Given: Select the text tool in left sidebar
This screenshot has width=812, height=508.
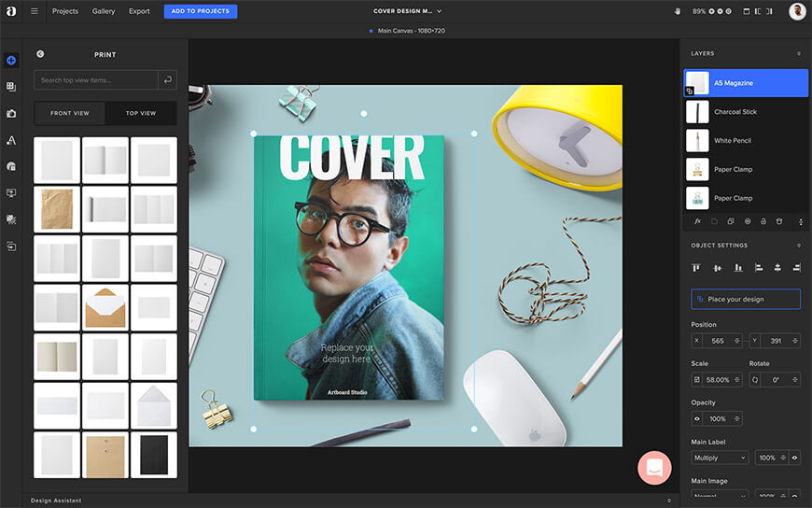Looking at the screenshot, I should (x=11, y=140).
